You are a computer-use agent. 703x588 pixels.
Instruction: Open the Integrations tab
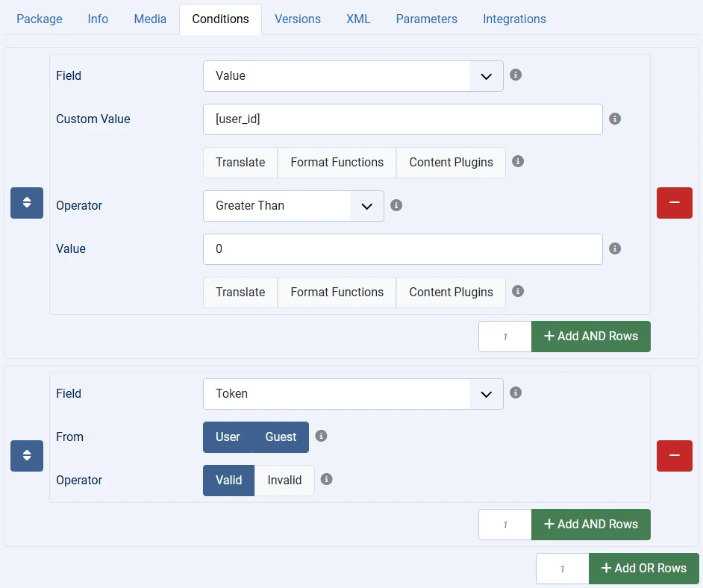point(514,19)
